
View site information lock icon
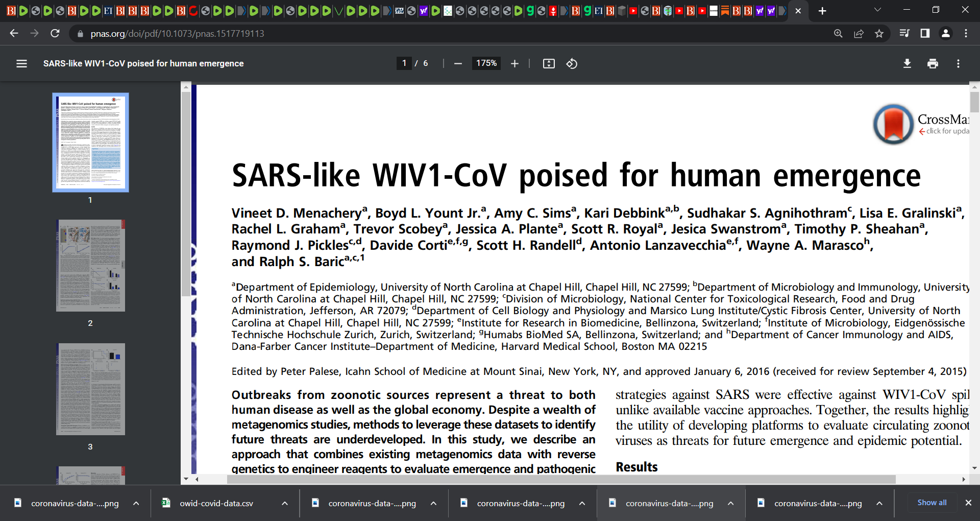coord(80,34)
